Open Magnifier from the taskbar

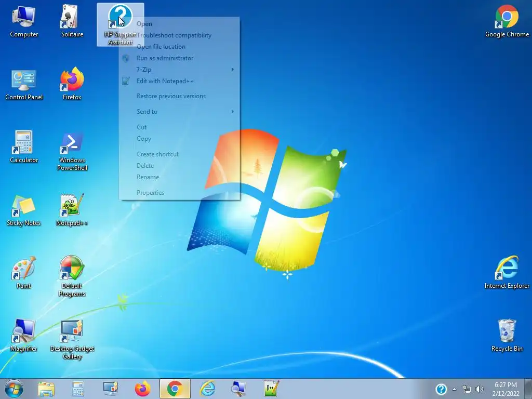(x=239, y=389)
